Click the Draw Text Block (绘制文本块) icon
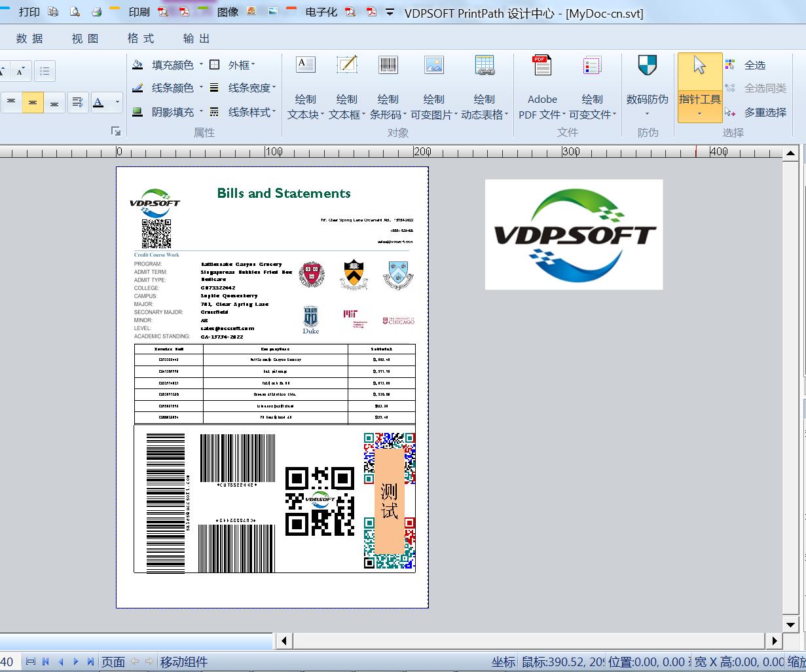The width and height of the screenshot is (806, 672). click(305, 65)
